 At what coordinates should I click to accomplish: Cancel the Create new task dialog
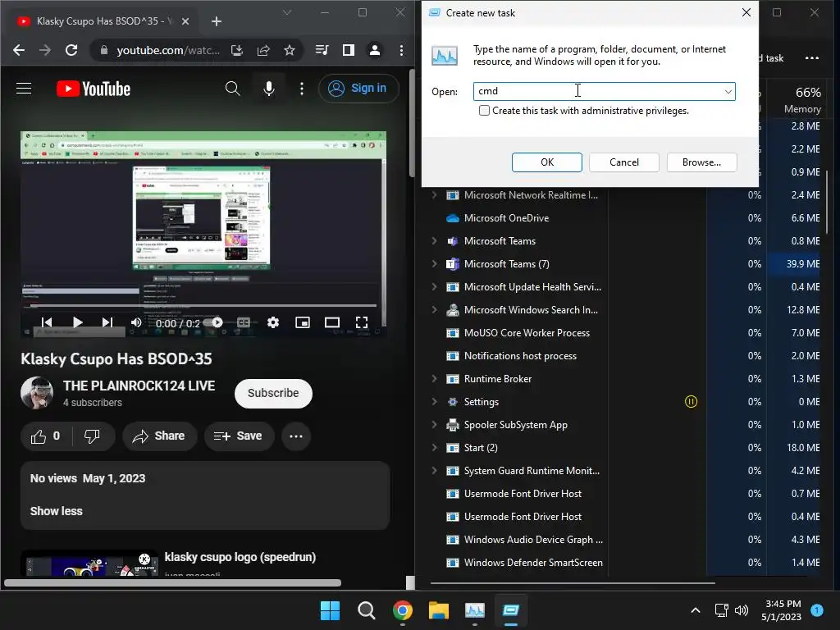624,162
